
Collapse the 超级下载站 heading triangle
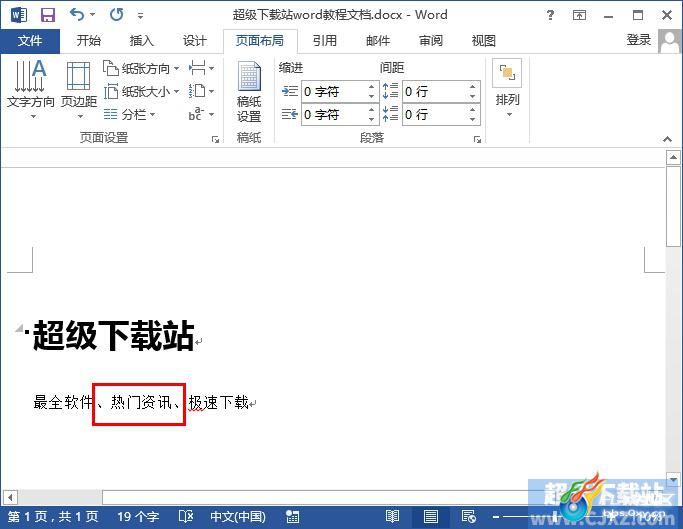[x=19, y=328]
